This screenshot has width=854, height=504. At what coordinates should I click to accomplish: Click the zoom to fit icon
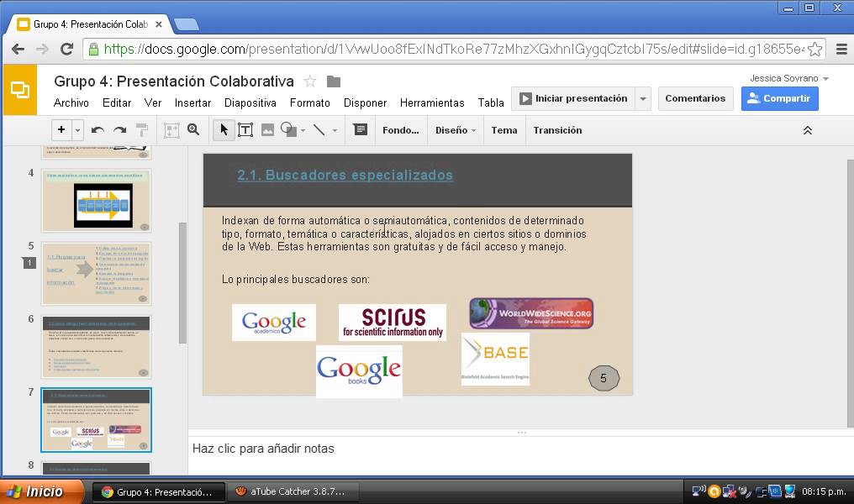171,130
